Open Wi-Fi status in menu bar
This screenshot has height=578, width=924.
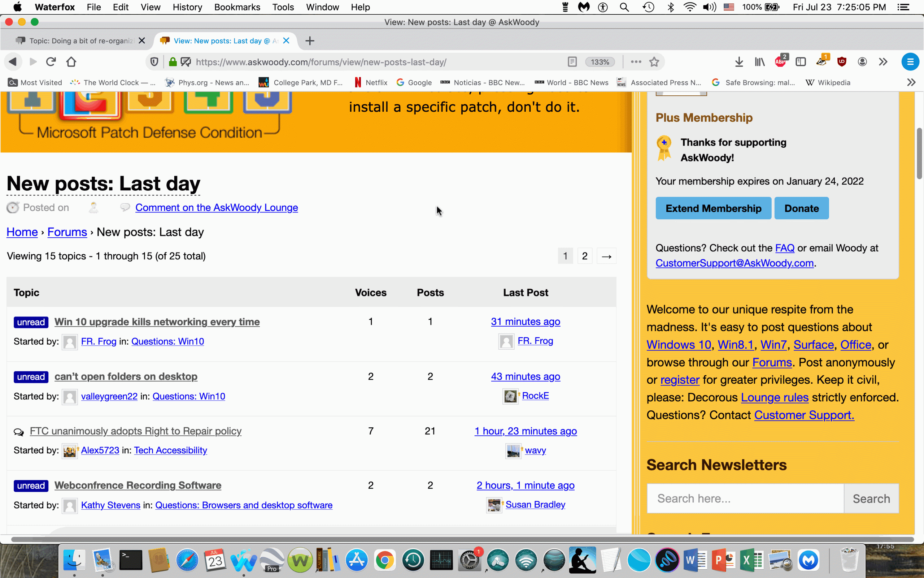click(689, 7)
